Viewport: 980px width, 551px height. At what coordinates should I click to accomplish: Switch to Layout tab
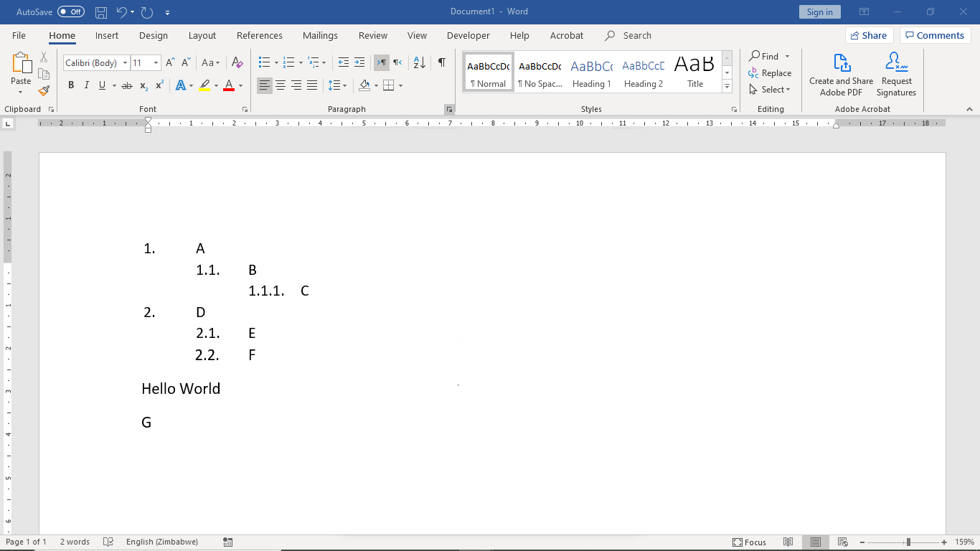pyautogui.click(x=202, y=35)
